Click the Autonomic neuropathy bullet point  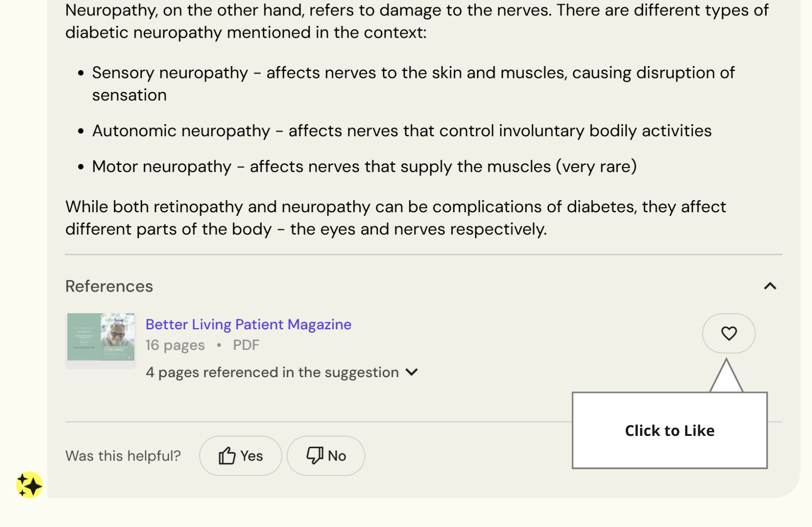click(401, 131)
